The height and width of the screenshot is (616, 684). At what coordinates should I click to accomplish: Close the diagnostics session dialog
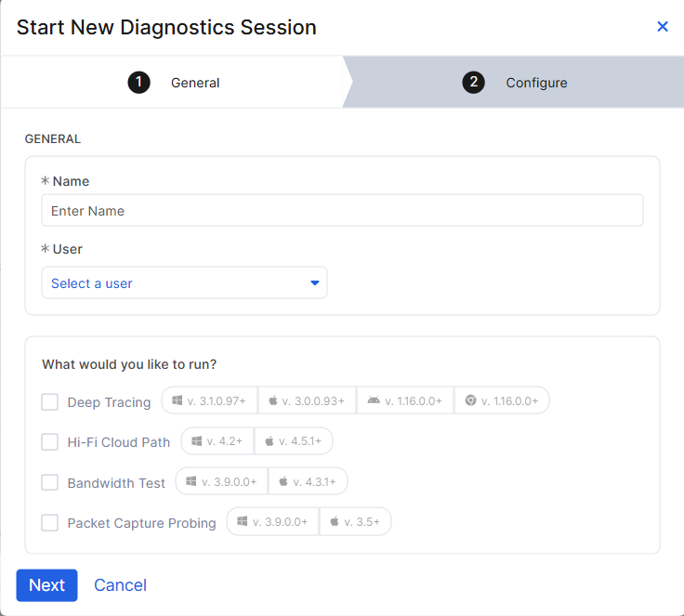tap(663, 27)
